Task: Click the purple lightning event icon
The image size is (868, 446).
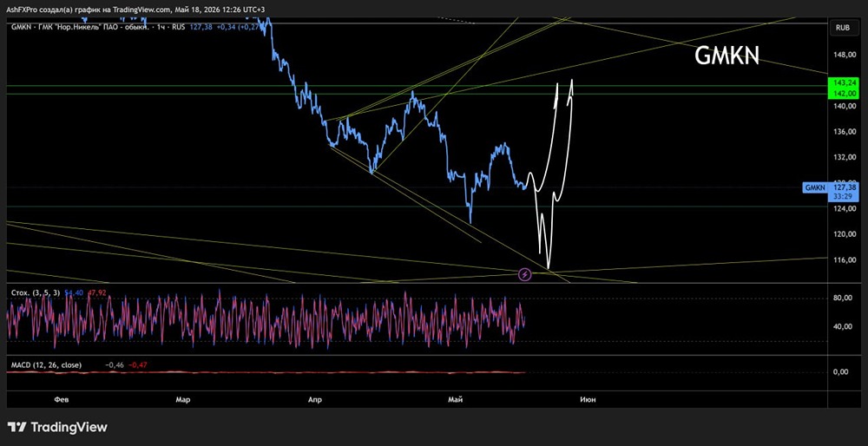Action: click(x=525, y=274)
